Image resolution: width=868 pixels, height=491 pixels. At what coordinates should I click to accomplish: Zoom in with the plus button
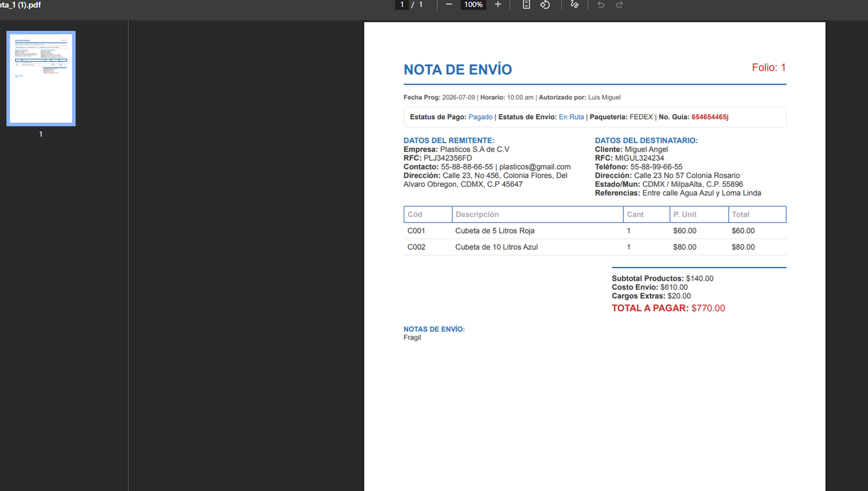497,5
